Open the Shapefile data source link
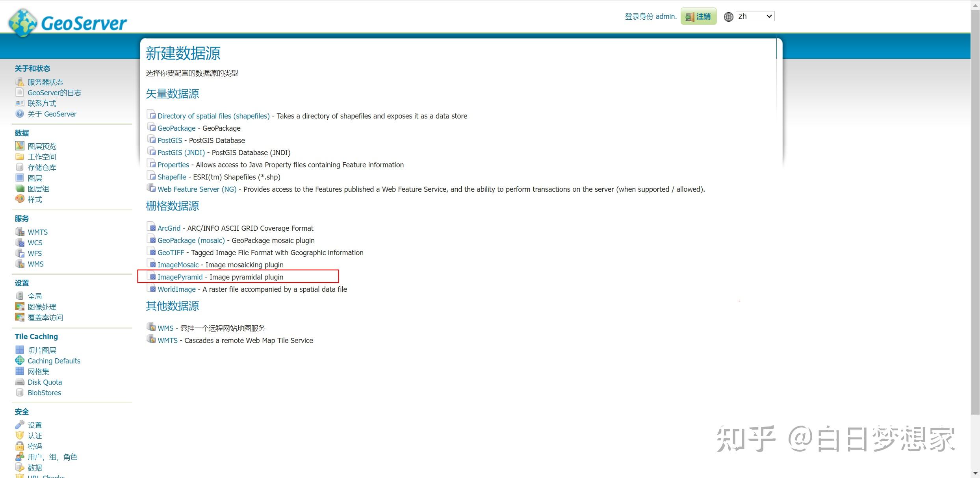The width and height of the screenshot is (980, 478). [x=172, y=177]
